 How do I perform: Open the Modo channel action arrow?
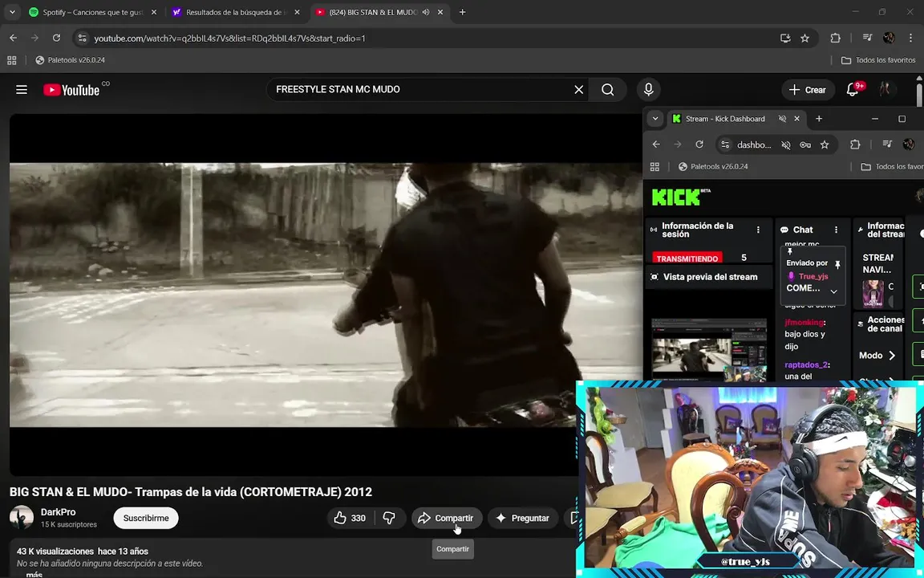[892, 355]
